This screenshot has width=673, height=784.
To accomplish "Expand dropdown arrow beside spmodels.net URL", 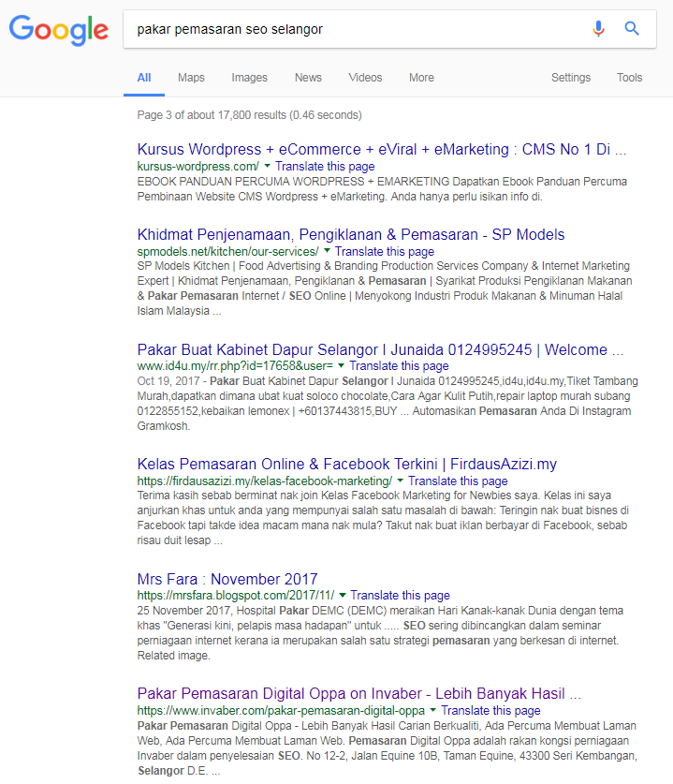I will [328, 250].
